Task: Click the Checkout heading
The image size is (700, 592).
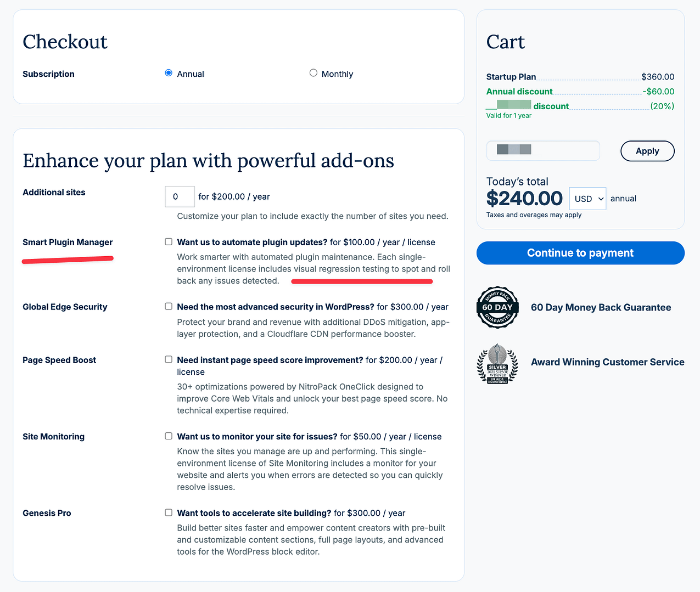Action: [x=65, y=42]
